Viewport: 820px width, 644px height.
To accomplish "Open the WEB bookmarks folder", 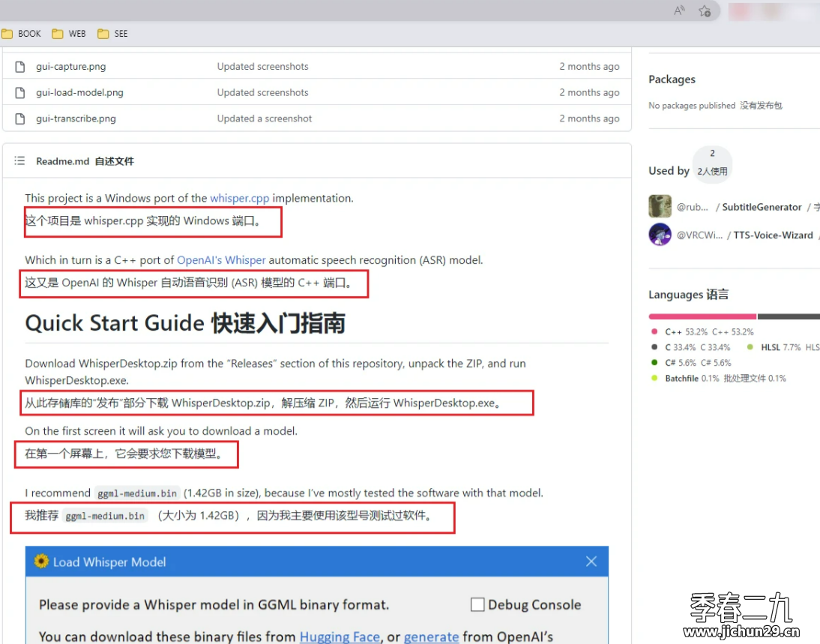I will pyautogui.click(x=68, y=34).
